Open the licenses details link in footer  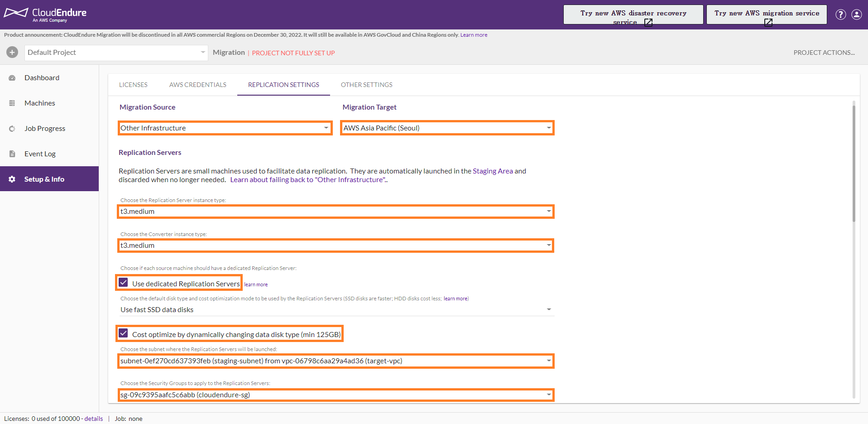(94, 419)
